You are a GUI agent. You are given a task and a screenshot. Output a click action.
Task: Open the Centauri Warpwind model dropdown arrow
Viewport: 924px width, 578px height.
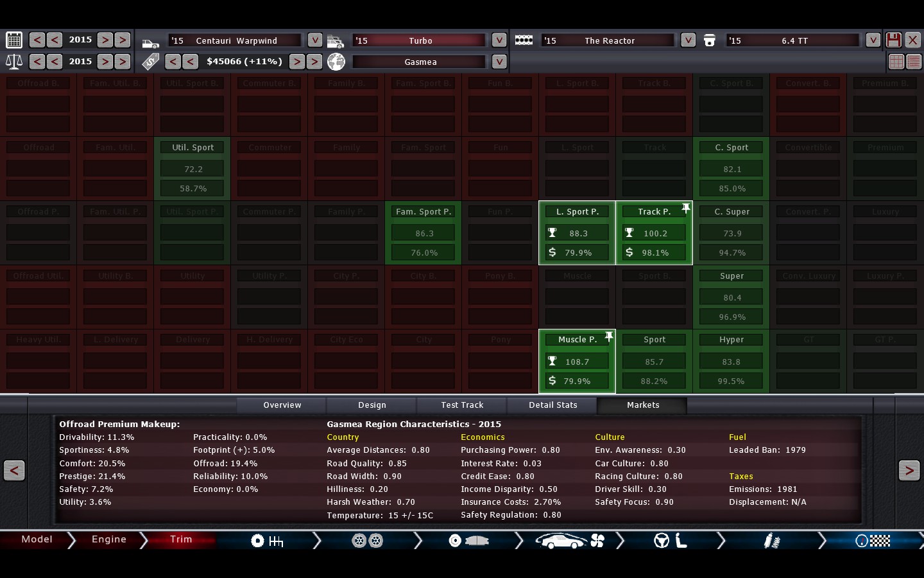tap(314, 40)
